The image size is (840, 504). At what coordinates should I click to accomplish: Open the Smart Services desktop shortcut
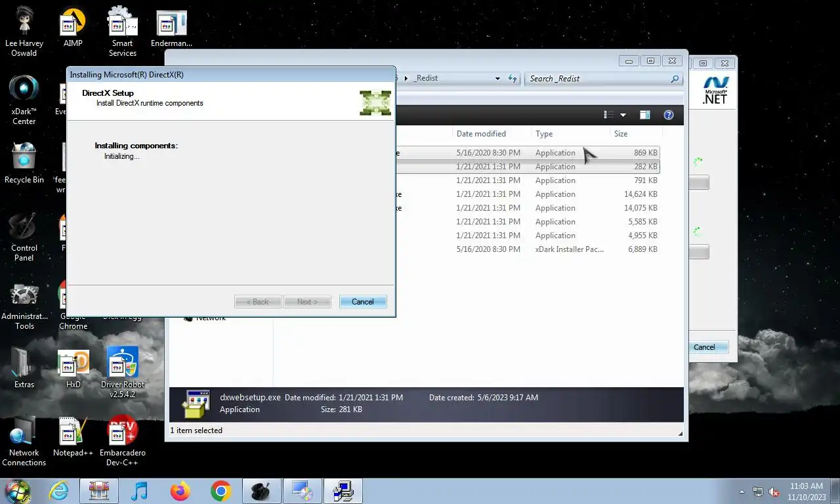point(123,32)
